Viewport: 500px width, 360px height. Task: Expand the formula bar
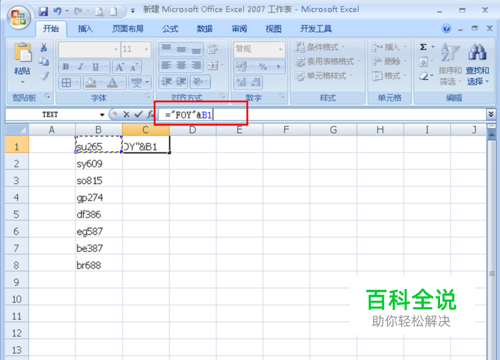491,114
